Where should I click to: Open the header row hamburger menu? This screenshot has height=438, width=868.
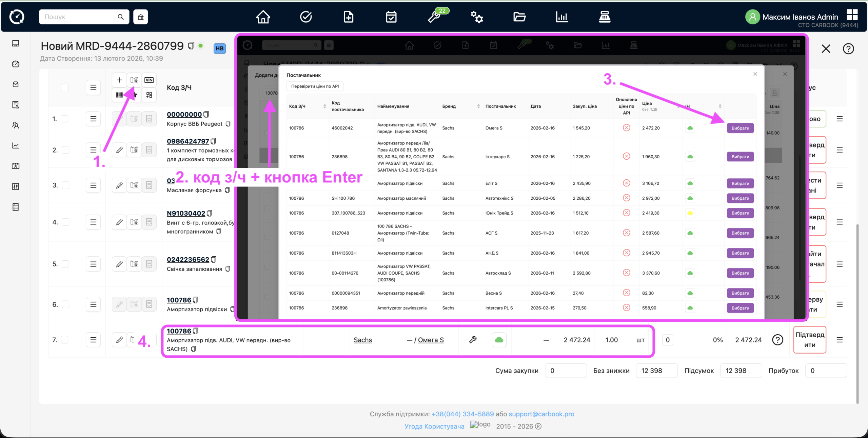[x=93, y=87]
